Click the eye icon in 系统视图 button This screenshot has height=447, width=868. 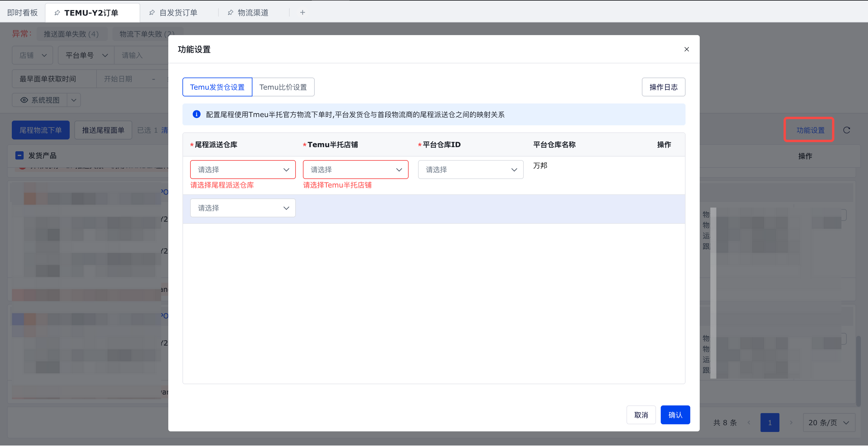coord(24,100)
